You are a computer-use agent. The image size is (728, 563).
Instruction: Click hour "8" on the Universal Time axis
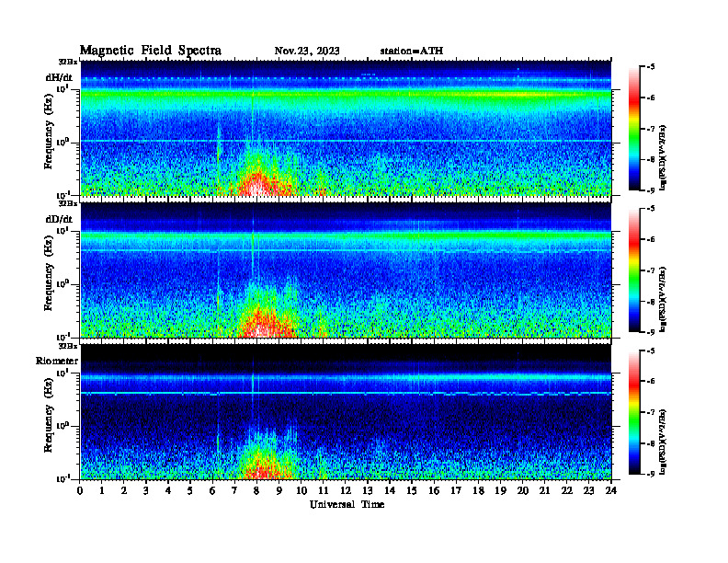256,490
